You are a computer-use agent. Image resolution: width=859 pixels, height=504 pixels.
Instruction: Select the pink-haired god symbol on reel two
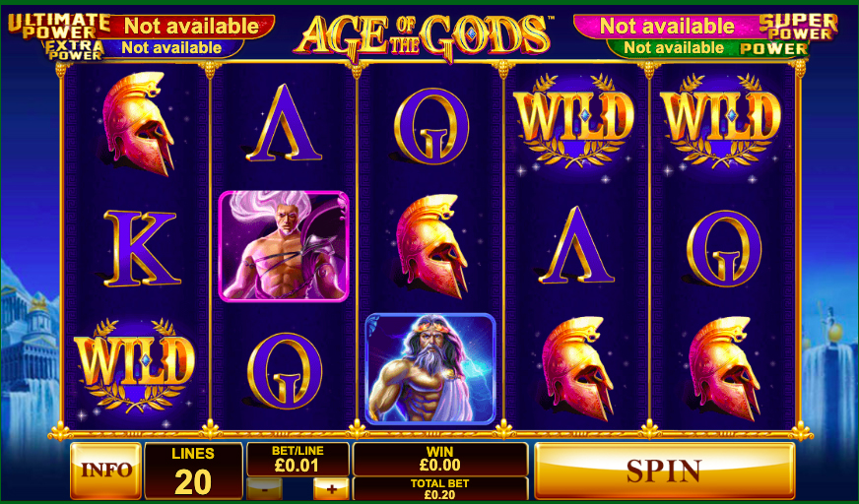coord(284,246)
